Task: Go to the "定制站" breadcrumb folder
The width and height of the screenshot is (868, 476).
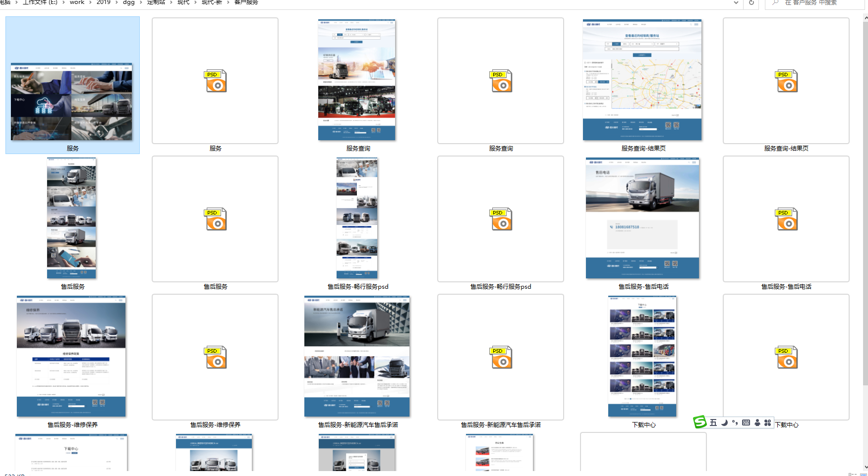Action: tap(156, 2)
